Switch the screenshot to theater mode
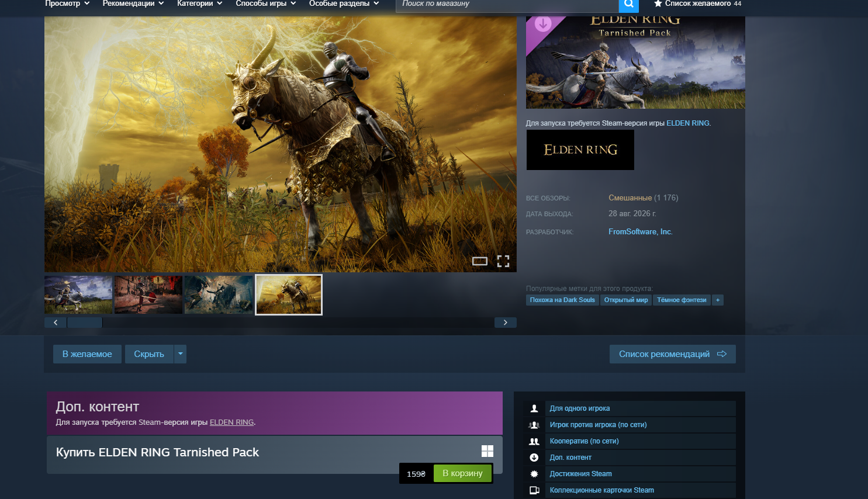The width and height of the screenshot is (868, 499). pos(480,261)
